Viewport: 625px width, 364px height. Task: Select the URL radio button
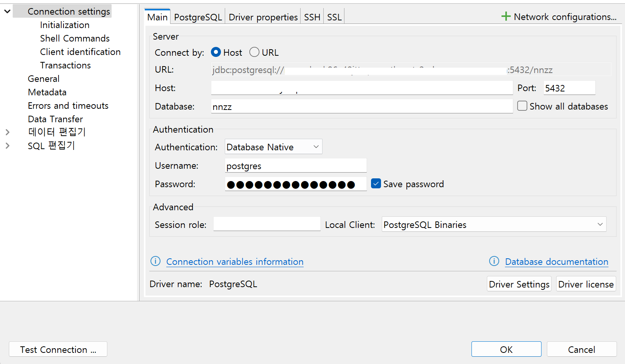point(254,52)
